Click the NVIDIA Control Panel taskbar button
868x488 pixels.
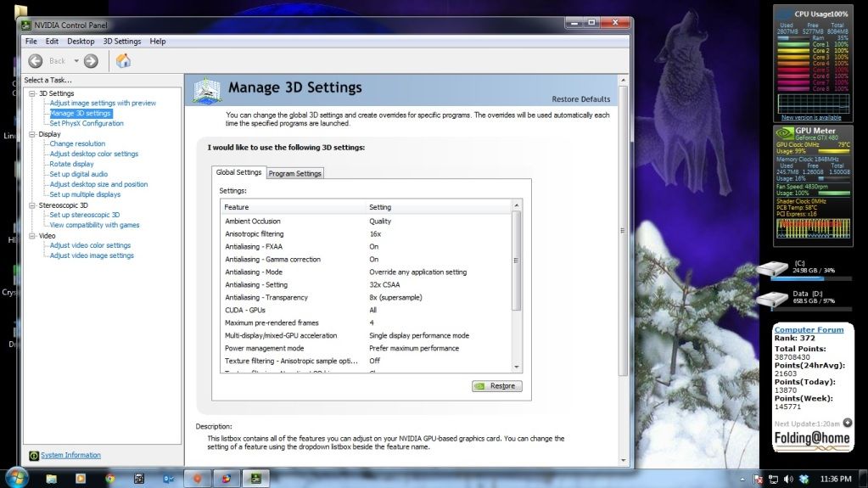[253, 479]
